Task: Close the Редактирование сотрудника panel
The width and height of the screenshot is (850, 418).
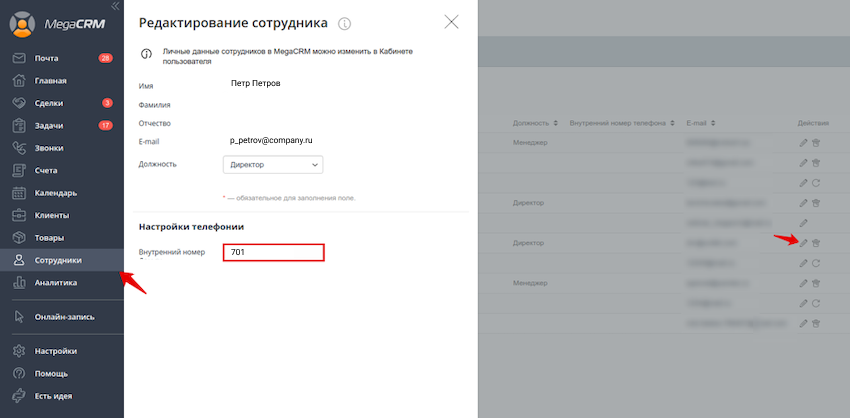Action: point(451,22)
